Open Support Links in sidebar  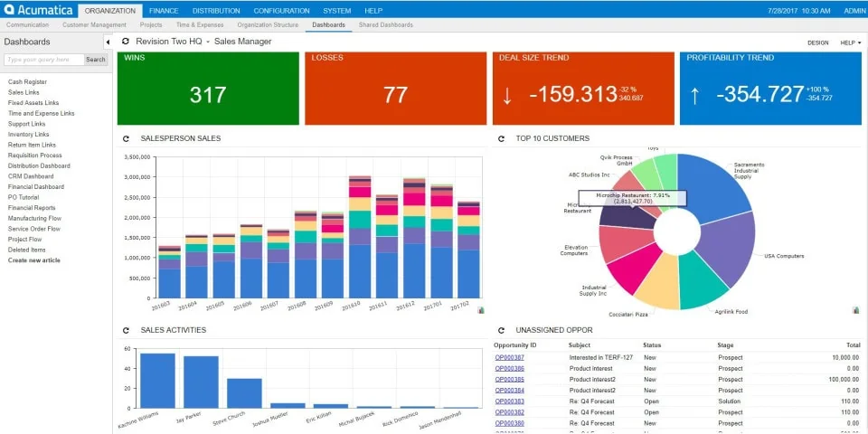coord(26,124)
